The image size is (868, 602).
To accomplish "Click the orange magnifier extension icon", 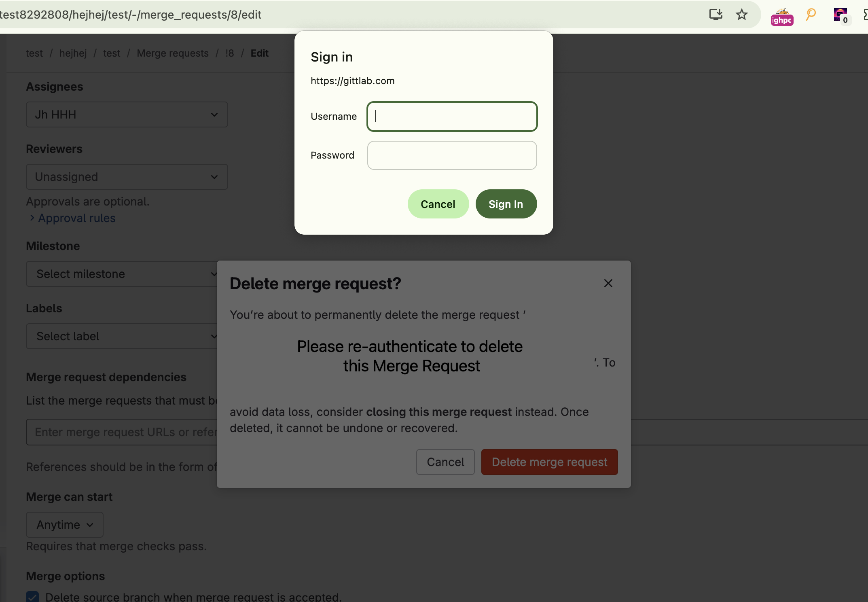I will coord(811,15).
